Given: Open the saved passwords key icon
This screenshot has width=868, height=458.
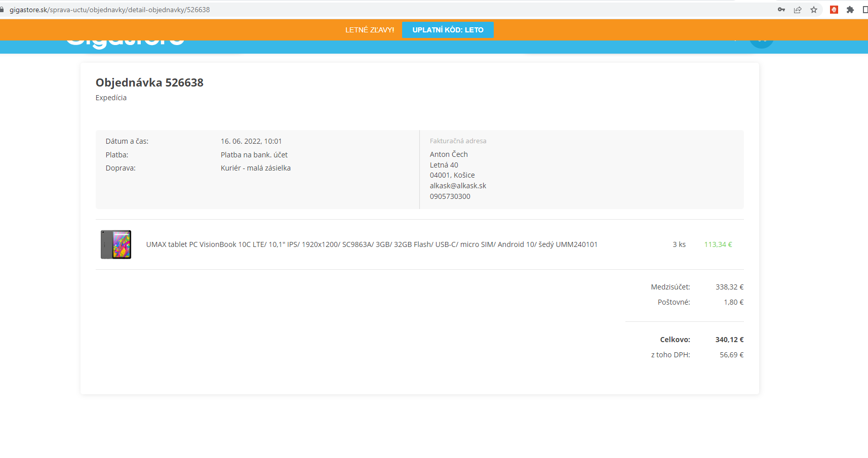Looking at the screenshot, I should point(781,10).
